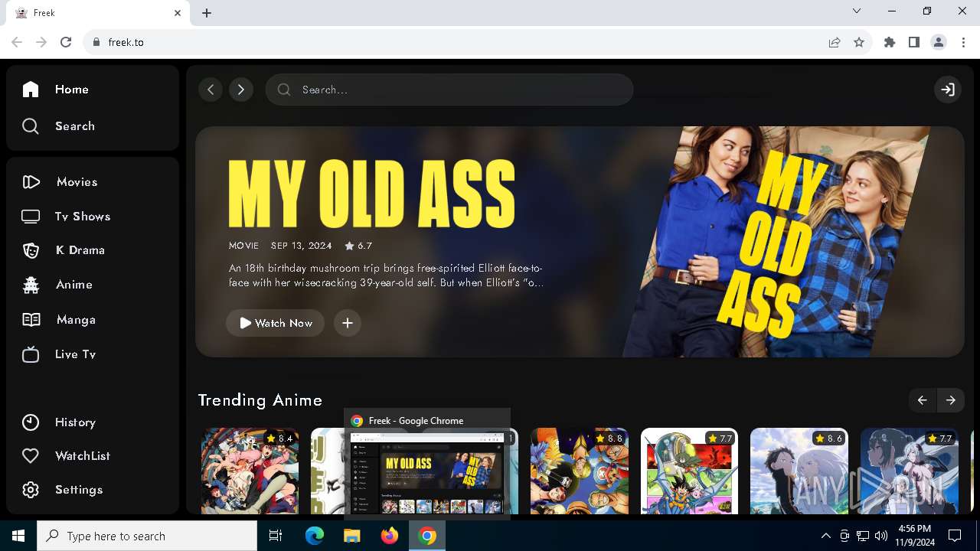Go to Home in the sidebar
This screenshot has height=551, width=980.
[x=56, y=90]
